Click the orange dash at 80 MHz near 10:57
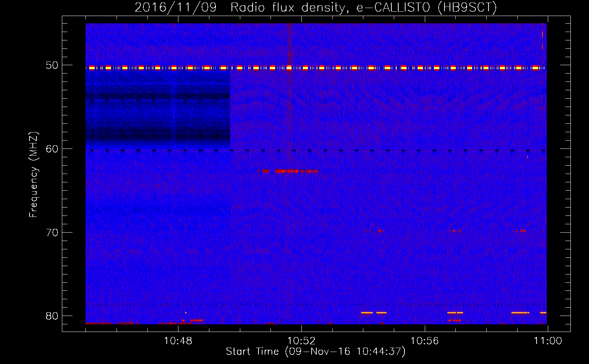Viewport: 589px width, 364px height. 455,313
